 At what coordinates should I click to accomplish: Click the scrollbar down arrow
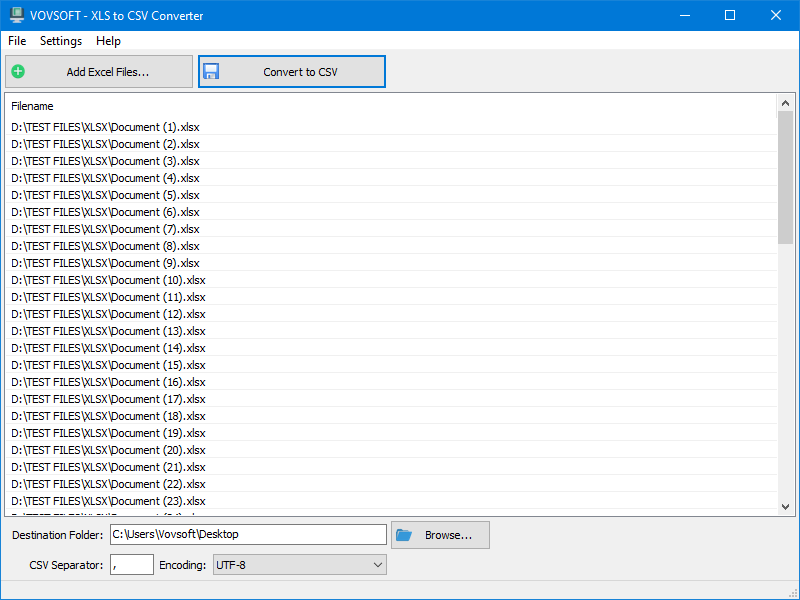point(787,507)
